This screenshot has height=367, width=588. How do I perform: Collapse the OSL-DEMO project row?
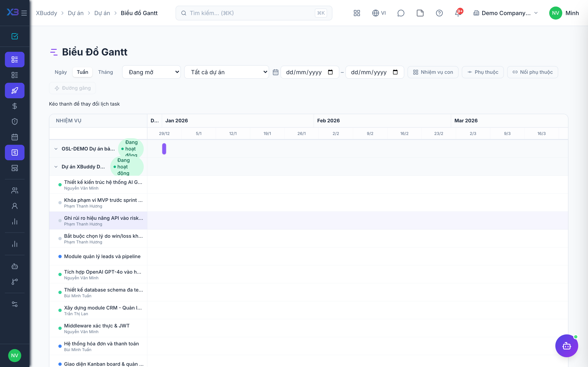(56, 149)
